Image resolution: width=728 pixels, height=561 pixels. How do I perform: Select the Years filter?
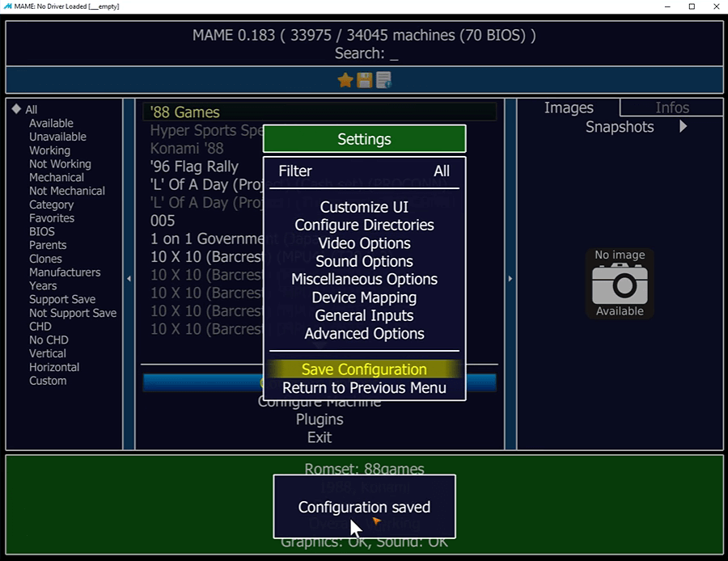coord(43,286)
